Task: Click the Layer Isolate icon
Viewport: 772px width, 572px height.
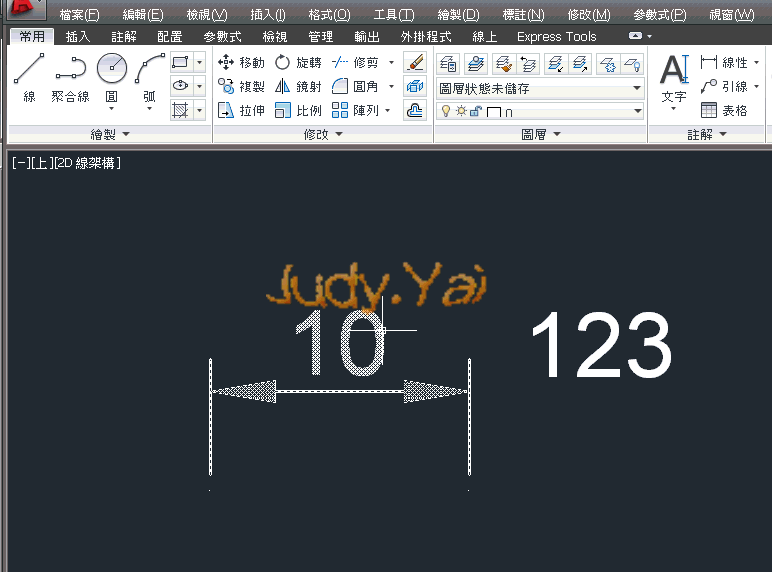Action: (x=556, y=64)
